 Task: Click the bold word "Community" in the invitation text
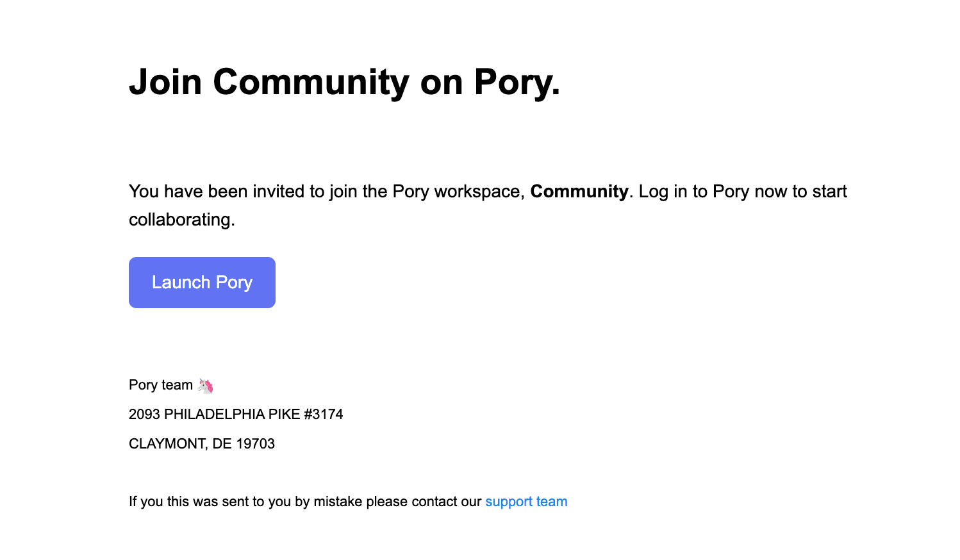(x=579, y=192)
